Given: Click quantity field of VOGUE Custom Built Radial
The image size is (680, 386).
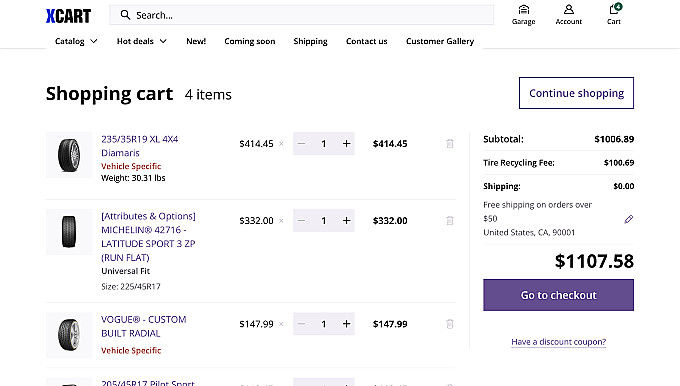Looking at the screenshot, I should (324, 324).
